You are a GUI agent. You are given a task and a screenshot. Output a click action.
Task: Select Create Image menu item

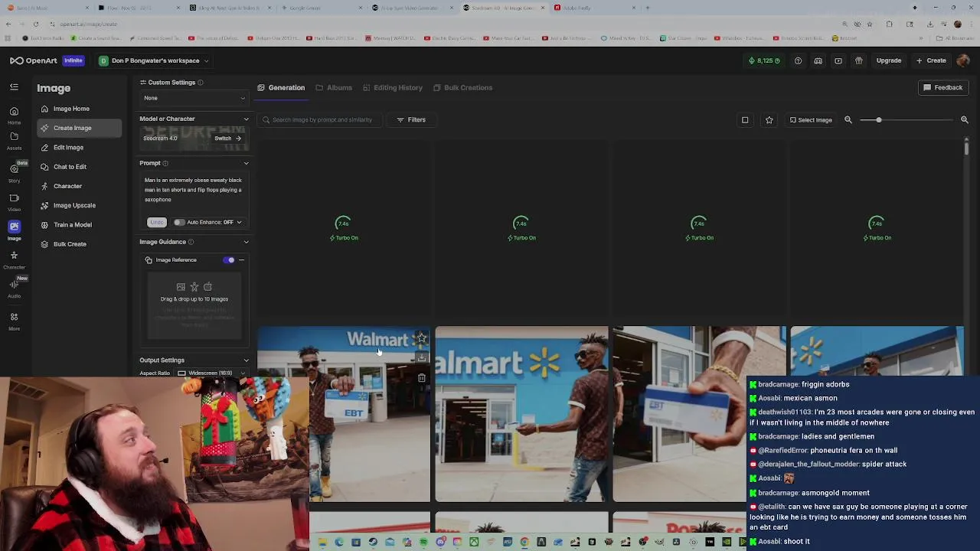click(79, 128)
